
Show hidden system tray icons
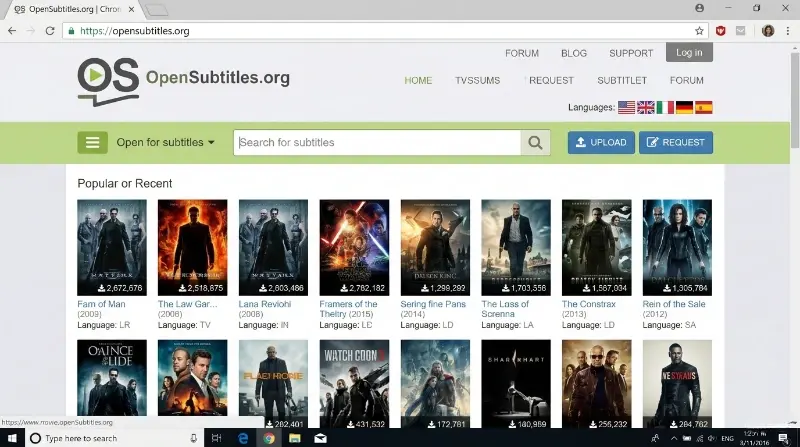click(674, 438)
